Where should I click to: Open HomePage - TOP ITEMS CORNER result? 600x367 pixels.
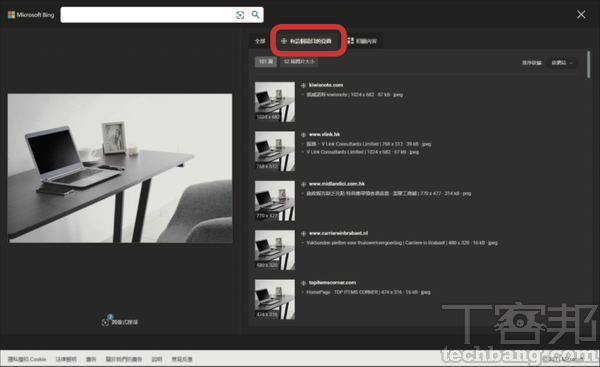368,292
